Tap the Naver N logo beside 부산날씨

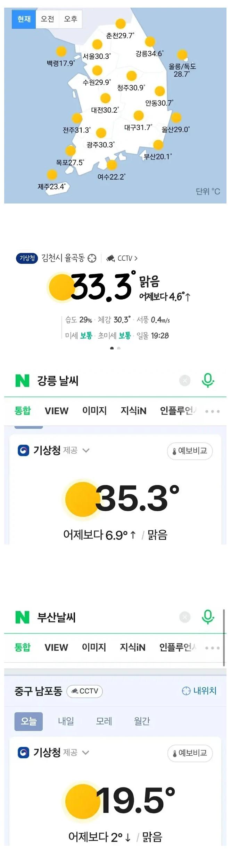click(23, 617)
